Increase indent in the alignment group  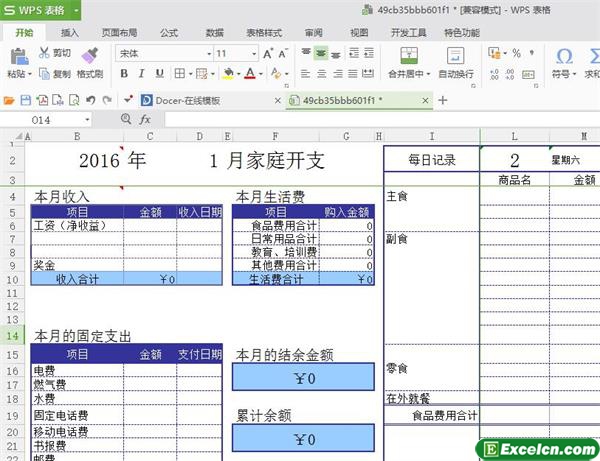pyautogui.click(x=369, y=53)
